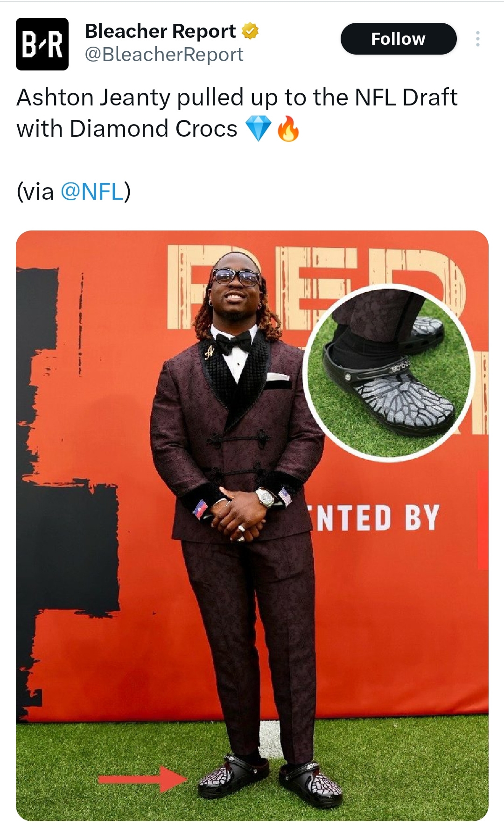This screenshot has height=832, width=504.
Task: Click the red arrow pointing at the Crocs
Action: tap(143, 778)
